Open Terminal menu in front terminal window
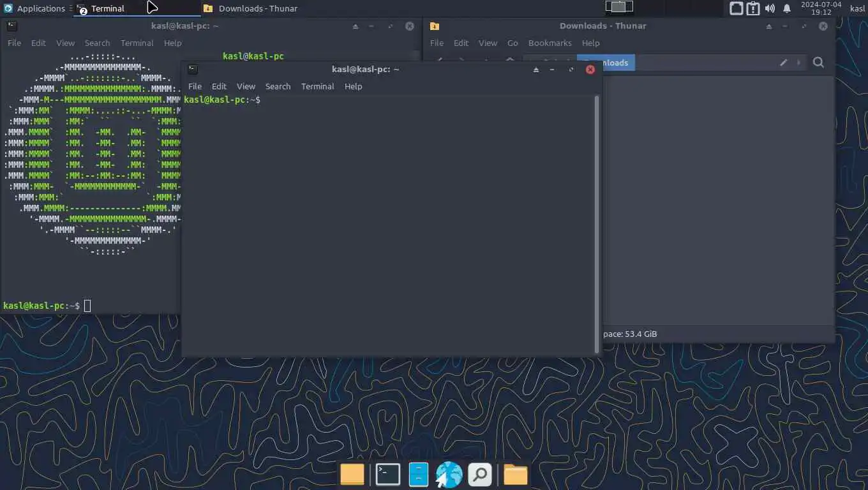The image size is (868, 490). tap(317, 86)
